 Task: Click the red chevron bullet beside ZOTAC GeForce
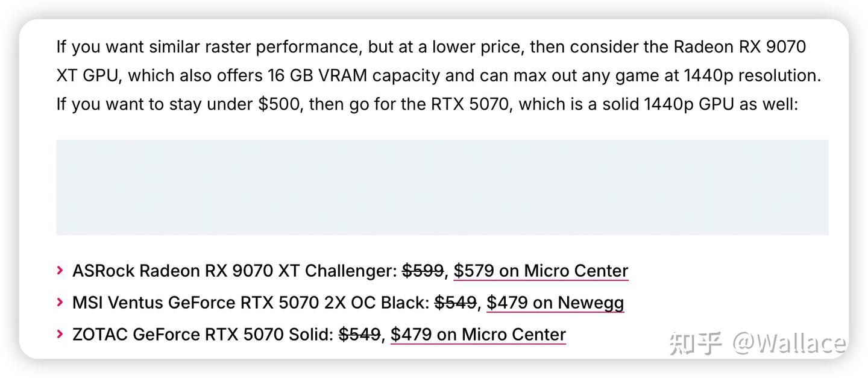click(x=60, y=334)
